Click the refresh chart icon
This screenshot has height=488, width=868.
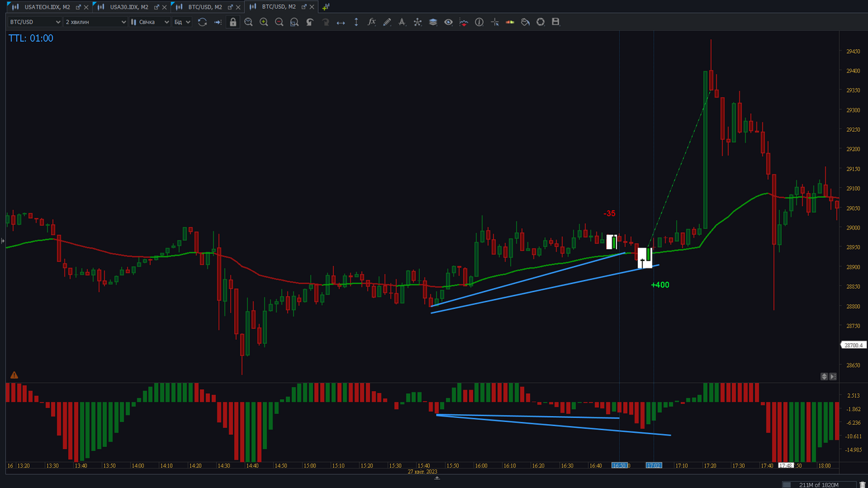pos(202,22)
